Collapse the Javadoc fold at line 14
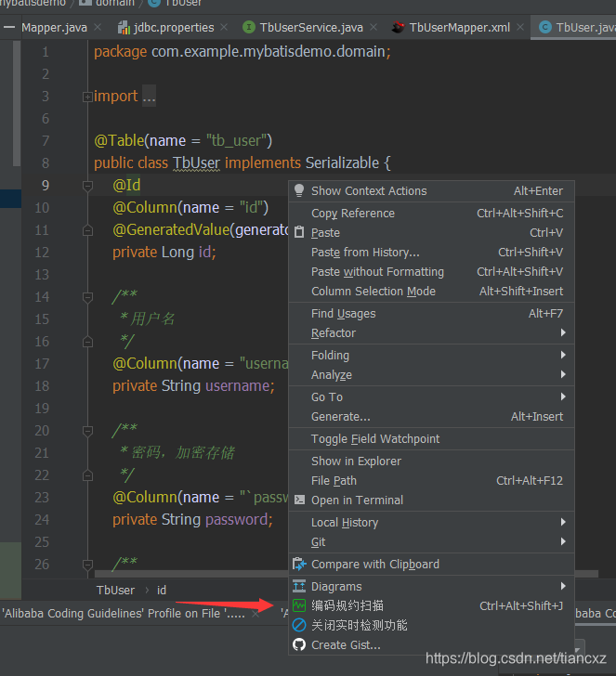616x676 pixels. 87,297
